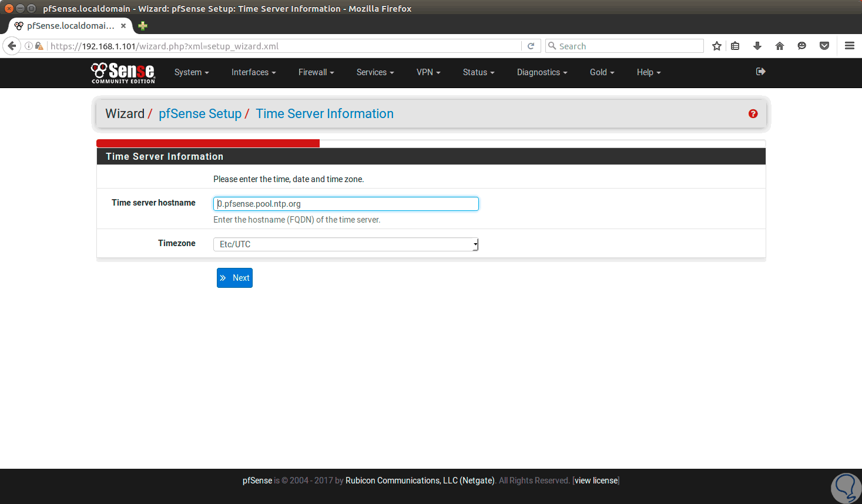Visit Rubicon Communications, LLC (Netgate) link

point(420,481)
